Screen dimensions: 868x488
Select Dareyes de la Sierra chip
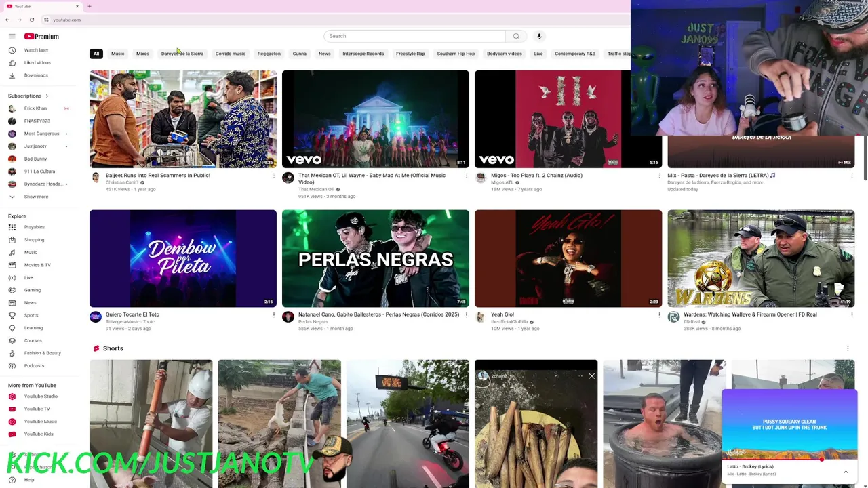coord(182,54)
